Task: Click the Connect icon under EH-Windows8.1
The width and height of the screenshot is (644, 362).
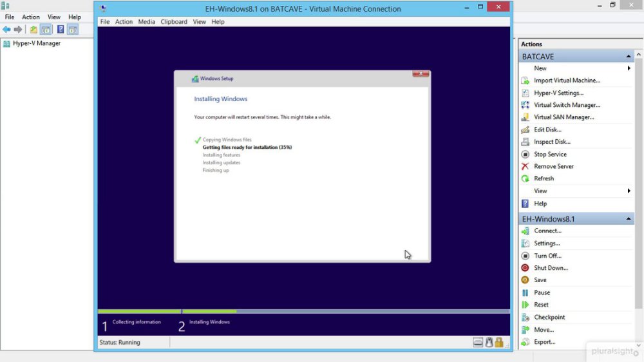Action: coord(525,231)
